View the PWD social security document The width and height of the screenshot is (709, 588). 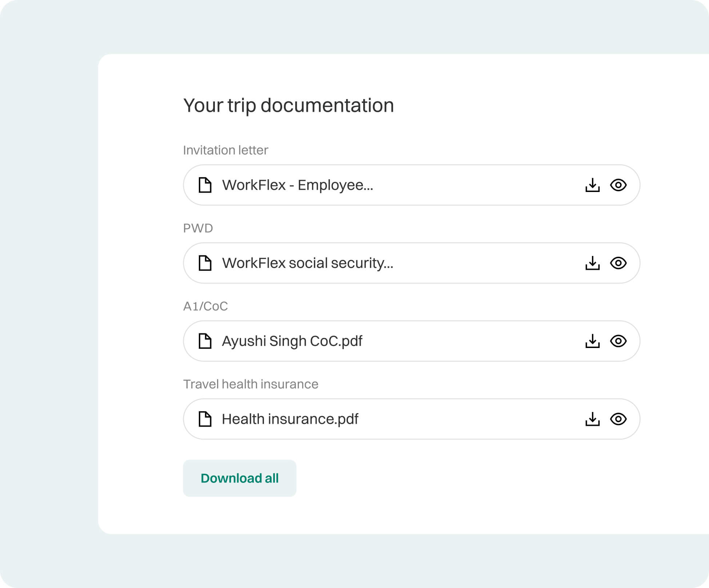coord(618,263)
